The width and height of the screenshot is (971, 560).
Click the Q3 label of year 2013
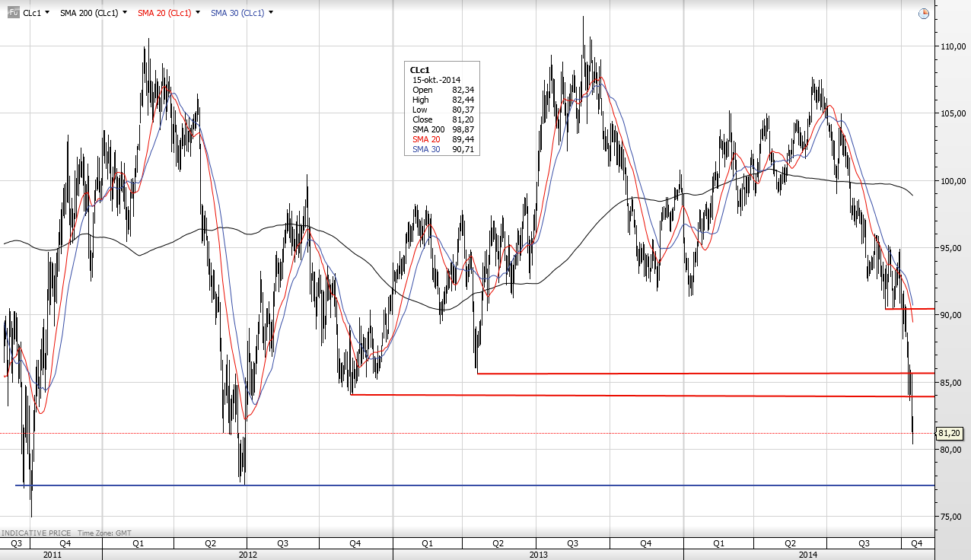click(573, 543)
